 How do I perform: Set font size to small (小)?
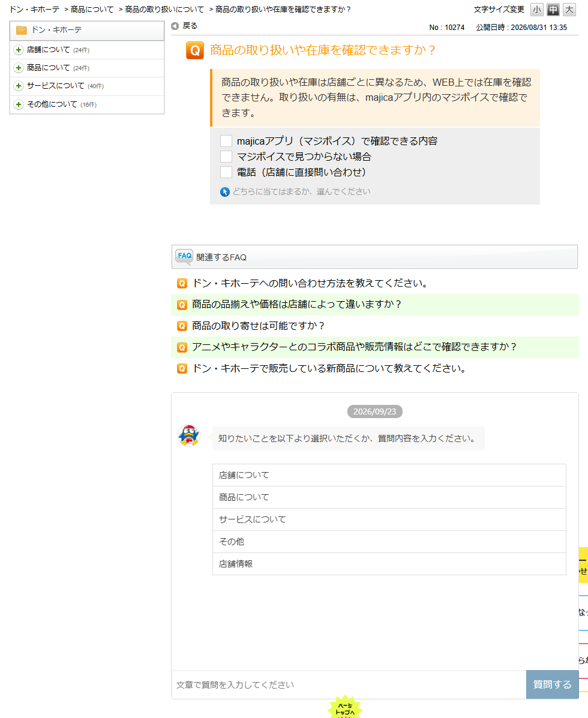coord(537,10)
